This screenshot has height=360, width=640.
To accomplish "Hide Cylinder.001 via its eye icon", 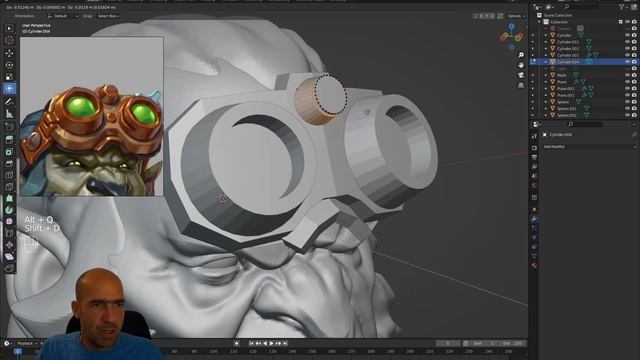I will (x=627, y=42).
